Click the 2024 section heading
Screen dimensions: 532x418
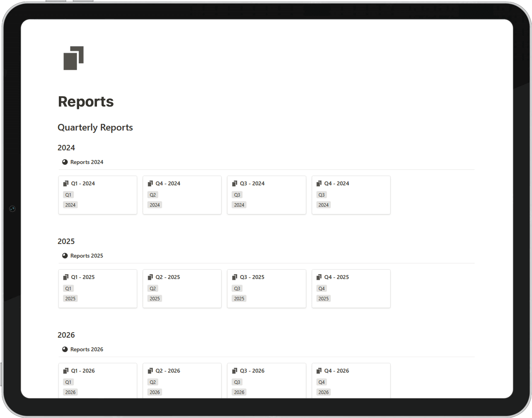pyautogui.click(x=66, y=148)
